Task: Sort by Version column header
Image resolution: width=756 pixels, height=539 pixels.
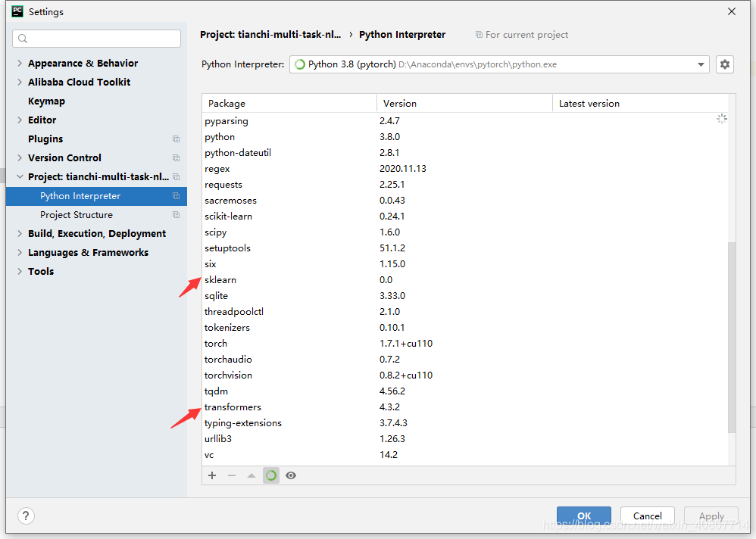Action: tap(464, 103)
